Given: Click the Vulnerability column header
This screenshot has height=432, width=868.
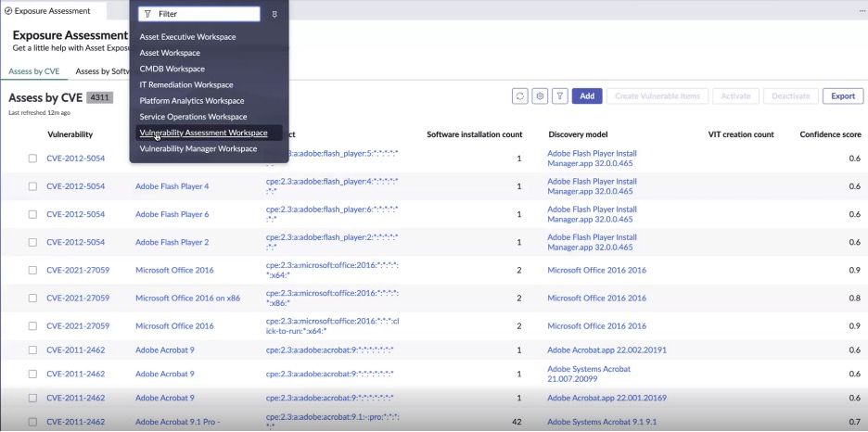Looking at the screenshot, I should pyautogui.click(x=70, y=134).
